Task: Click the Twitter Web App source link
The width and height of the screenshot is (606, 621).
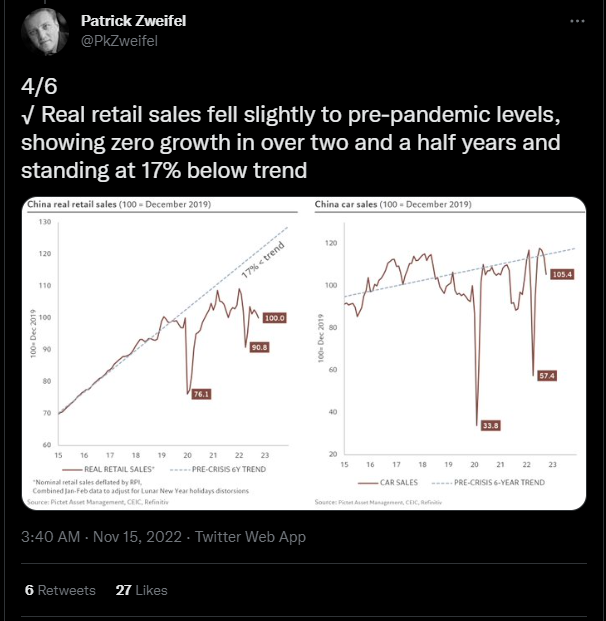Action: coord(250,537)
